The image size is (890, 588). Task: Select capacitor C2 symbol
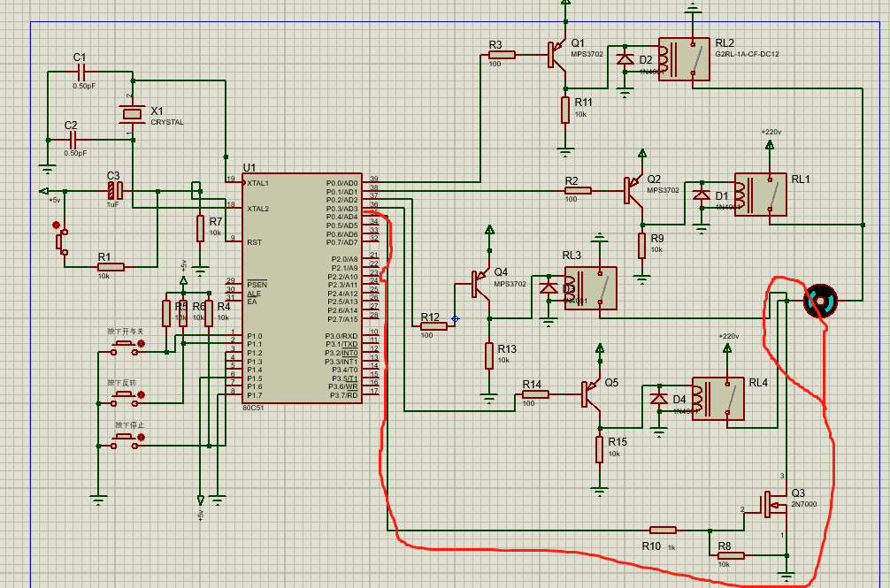pyautogui.click(x=72, y=140)
